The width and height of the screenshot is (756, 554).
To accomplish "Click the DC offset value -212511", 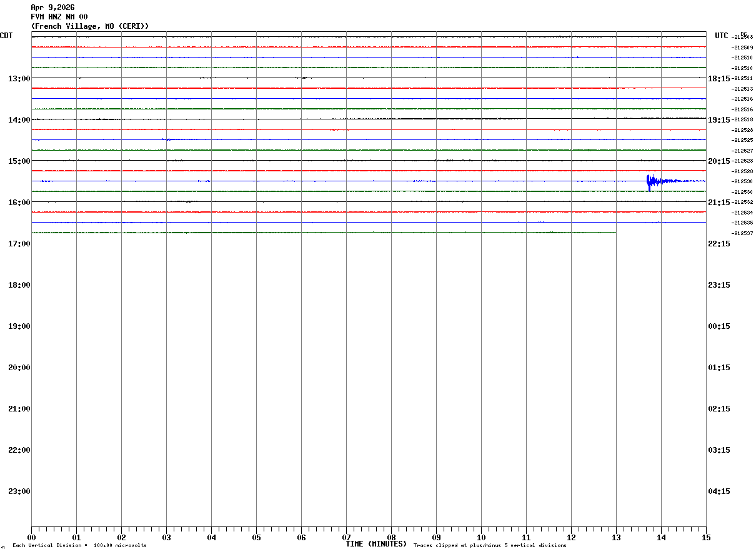I will [x=743, y=78].
